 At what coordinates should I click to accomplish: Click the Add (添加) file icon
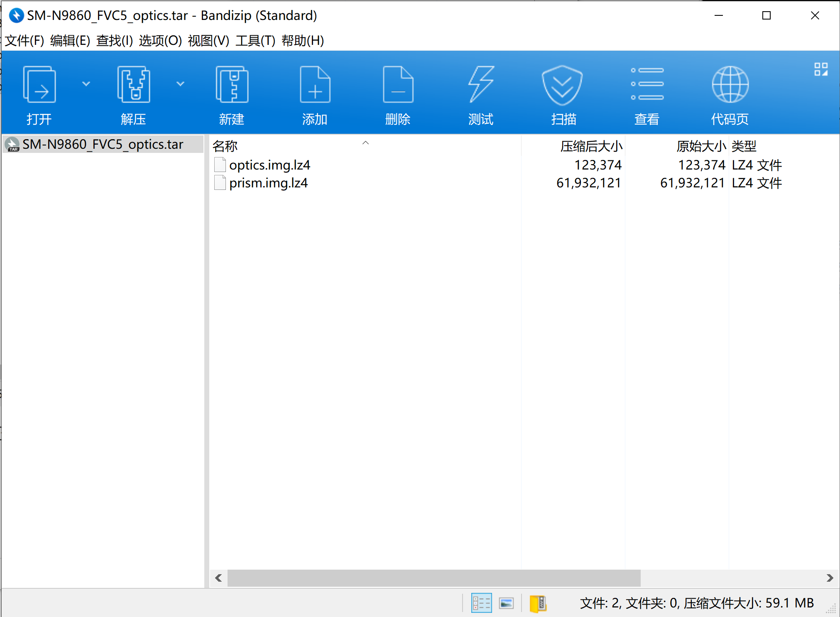click(315, 84)
